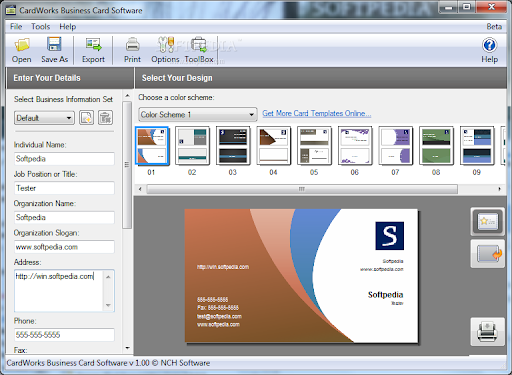This screenshot has width=512, height=375.
Task: Follow Get More Card Templates Online link
Action: point(317,113)
